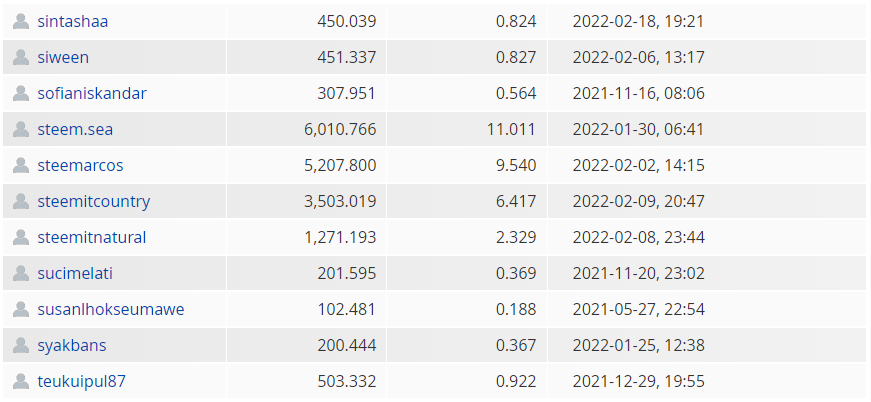
Task: Open the sintashaa account link
Action: point(73,22)
